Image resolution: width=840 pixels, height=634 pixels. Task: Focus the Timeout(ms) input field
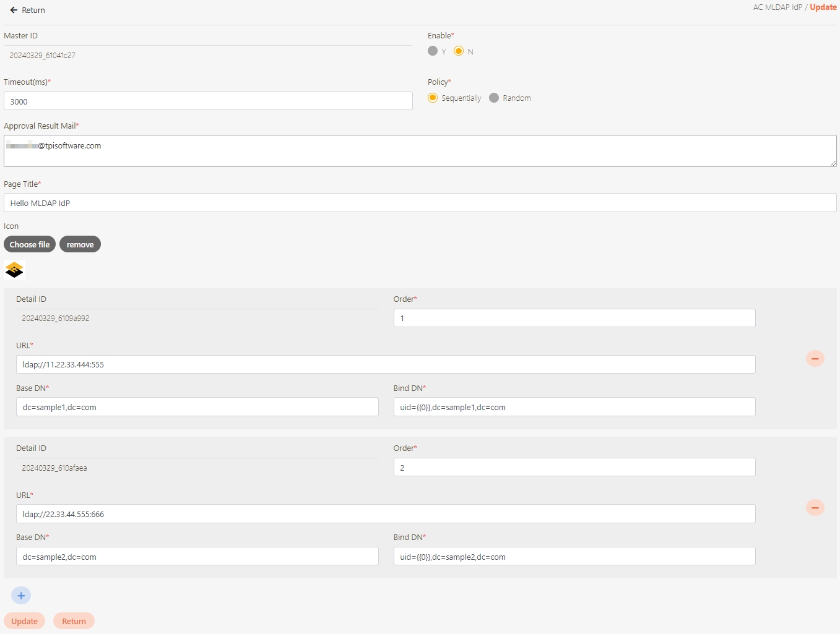208,101
